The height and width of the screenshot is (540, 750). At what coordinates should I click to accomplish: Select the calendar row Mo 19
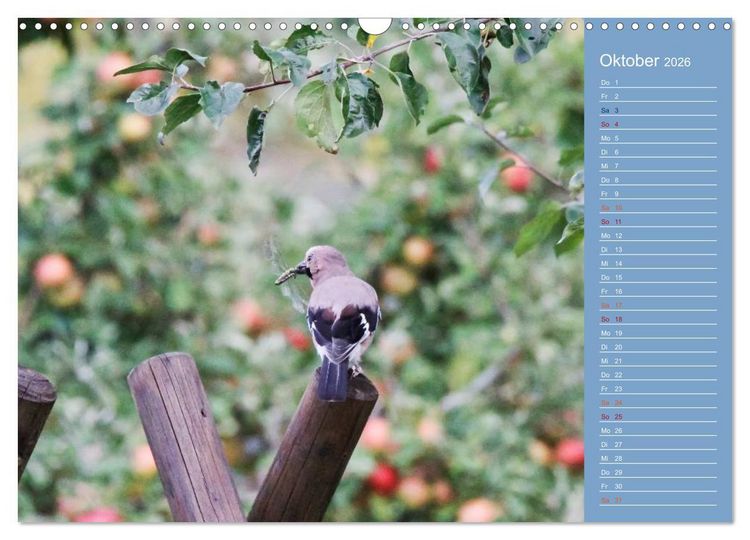click(x=658, y=333)
